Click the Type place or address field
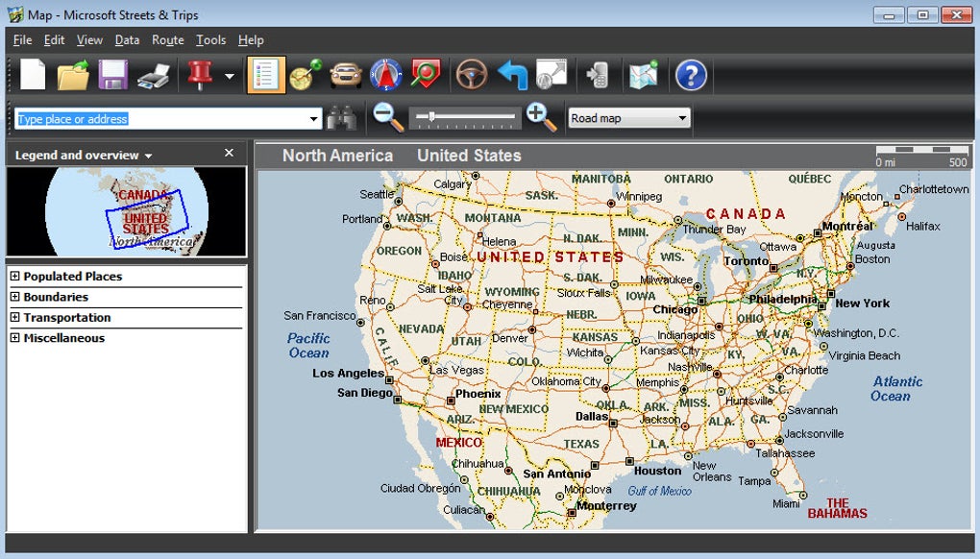 click(x=161, y=119)
